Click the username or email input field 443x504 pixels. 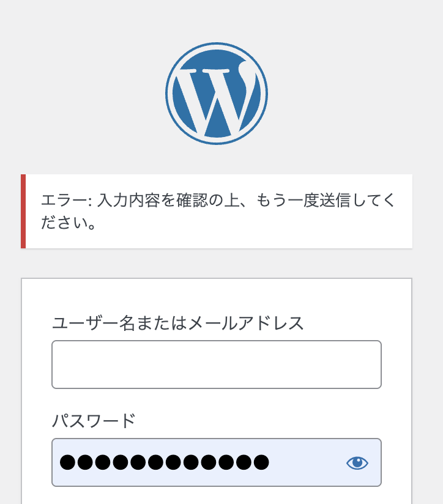[217, 365]
